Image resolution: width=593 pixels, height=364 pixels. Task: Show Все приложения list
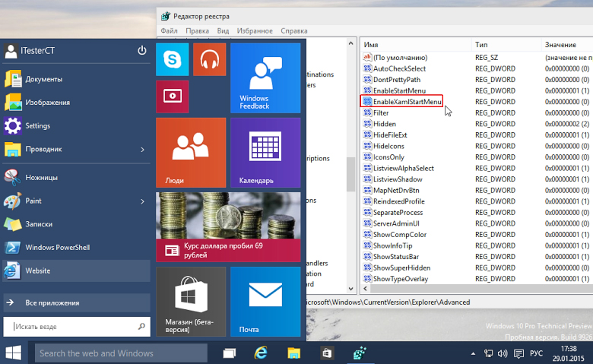76,302
